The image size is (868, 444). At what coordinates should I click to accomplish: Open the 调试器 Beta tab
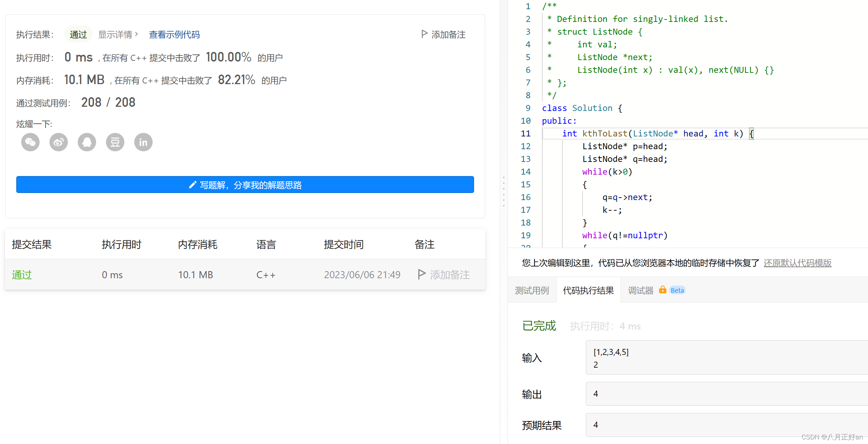point(640,291)
